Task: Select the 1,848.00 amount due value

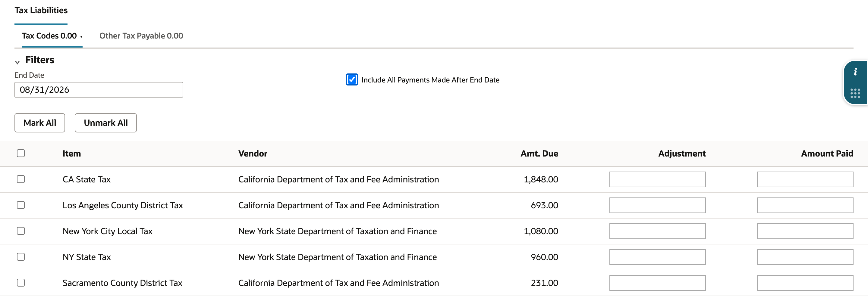Action: (x=541, y=179)
